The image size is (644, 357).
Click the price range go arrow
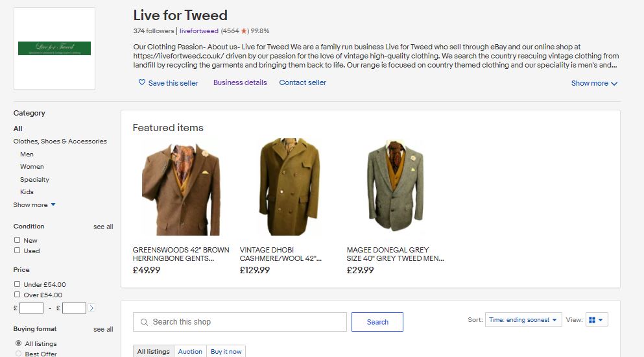[x=92, y=308]
